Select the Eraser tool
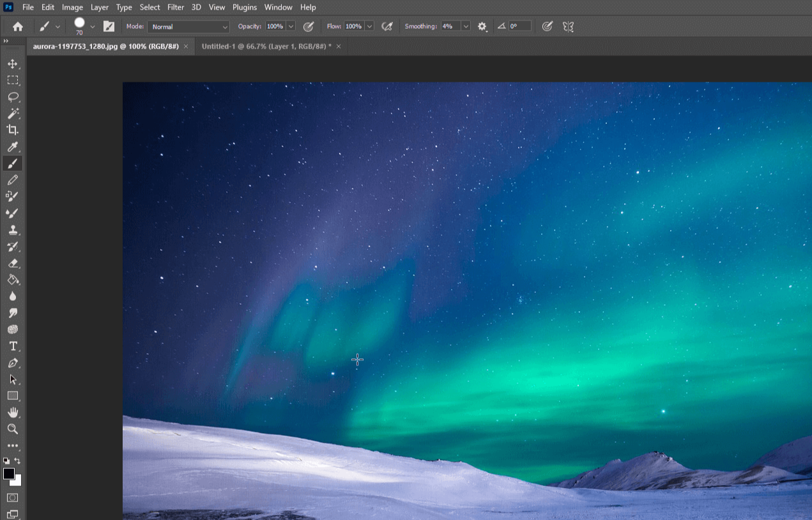The width and height of the screenshot is (812, 520). [x=13, y=263]
